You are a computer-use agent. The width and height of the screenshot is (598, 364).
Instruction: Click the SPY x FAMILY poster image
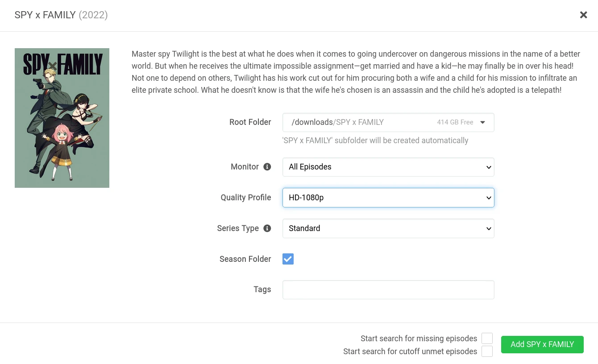pyautogui.click(x=62, y=118)
